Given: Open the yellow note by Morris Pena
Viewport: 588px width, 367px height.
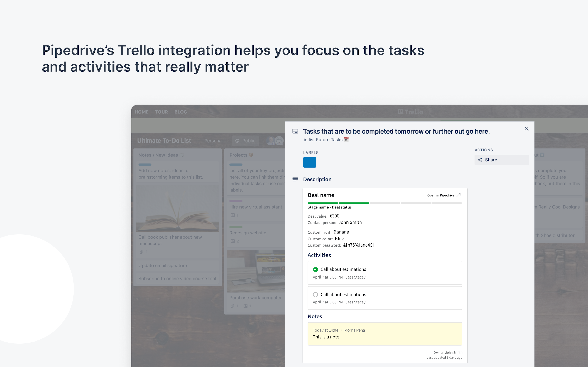Looking at the screenshot, I should click(385, 334).
